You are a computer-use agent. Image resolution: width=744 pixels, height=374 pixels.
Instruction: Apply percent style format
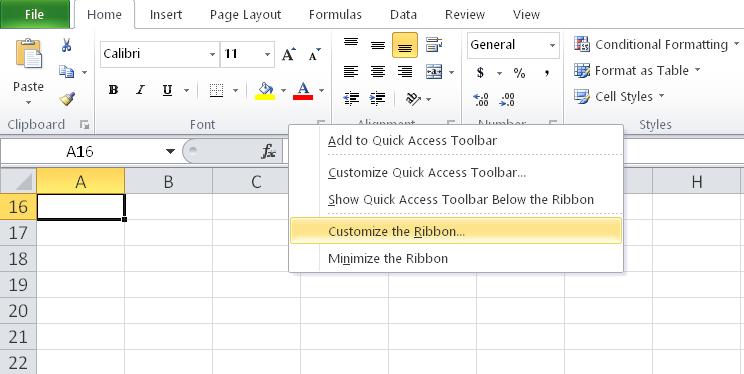click(519, 73)
